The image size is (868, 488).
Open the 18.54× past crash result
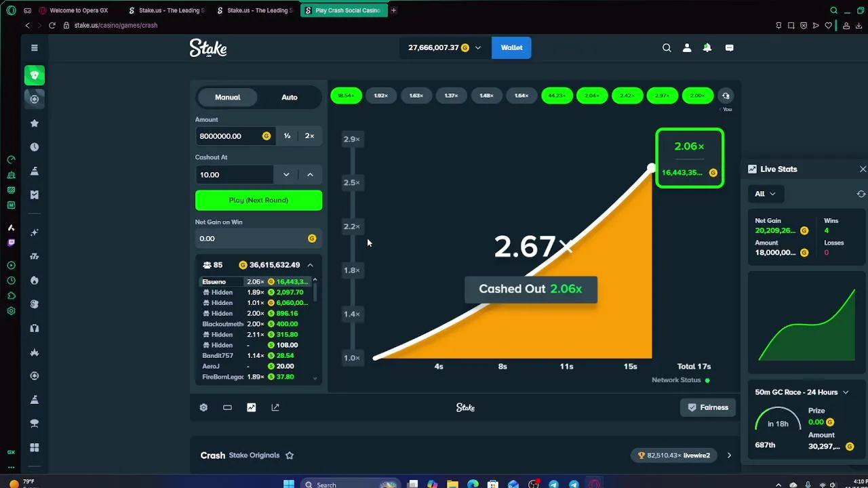point(346,96)
